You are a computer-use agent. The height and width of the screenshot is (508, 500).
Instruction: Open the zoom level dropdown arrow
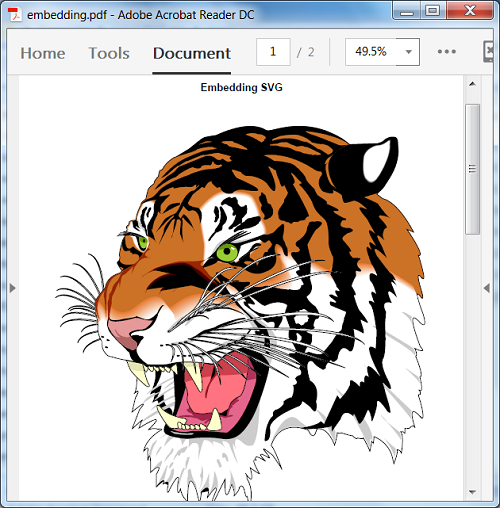(x=408, y=52)
